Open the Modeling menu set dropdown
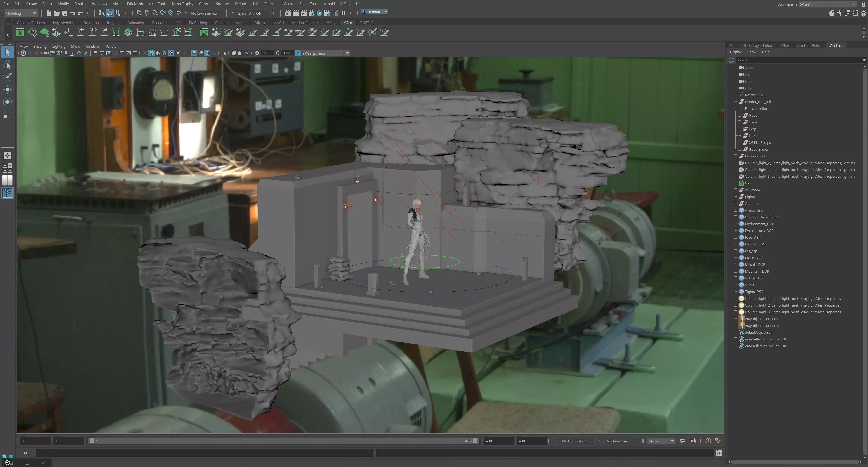The image size is (868, 467). click(x=21, y=13)
